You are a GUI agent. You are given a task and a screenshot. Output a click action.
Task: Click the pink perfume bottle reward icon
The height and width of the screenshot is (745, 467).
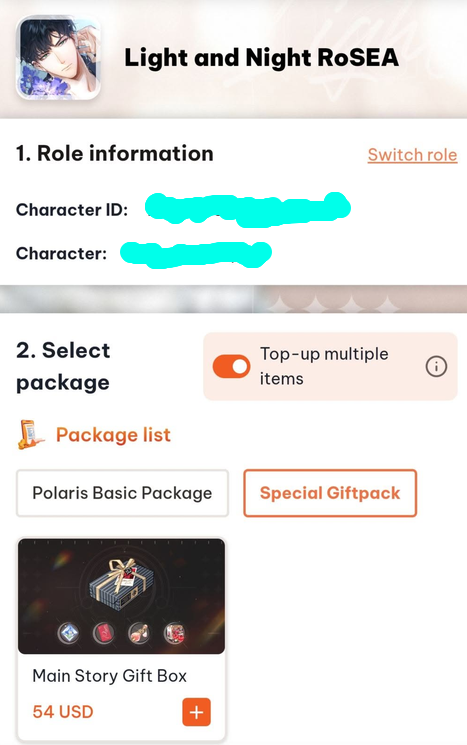[x=140, y=633]
